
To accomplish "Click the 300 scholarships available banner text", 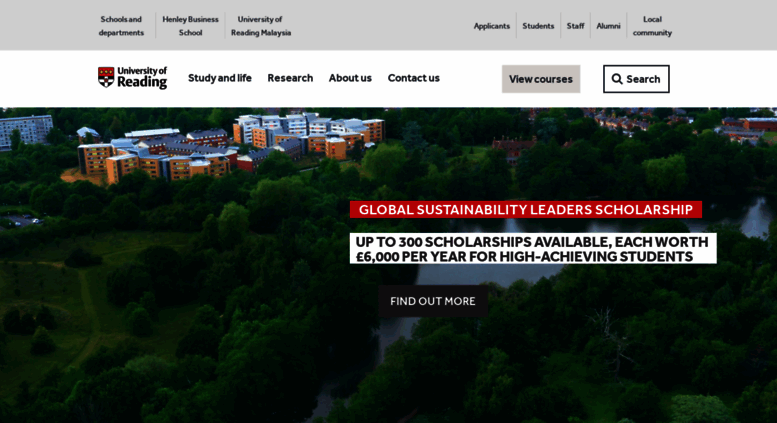I will tap(533, 249).
